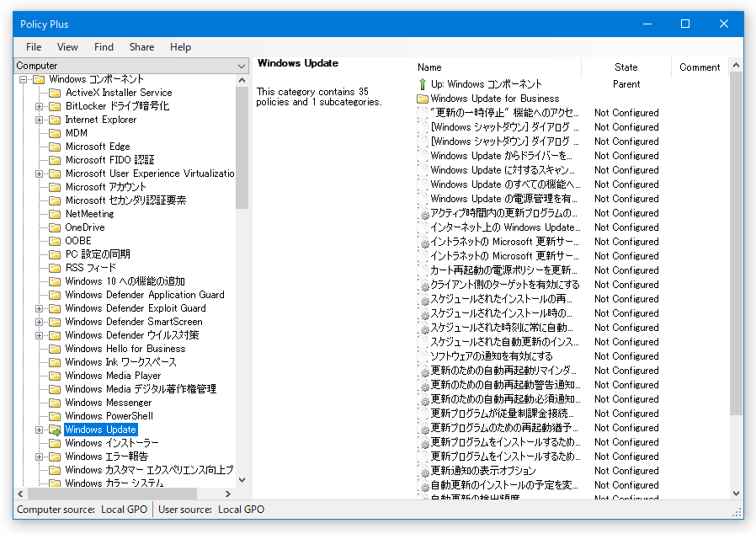Sort policies by the State column
756x534 pixels.
(626, 67)
